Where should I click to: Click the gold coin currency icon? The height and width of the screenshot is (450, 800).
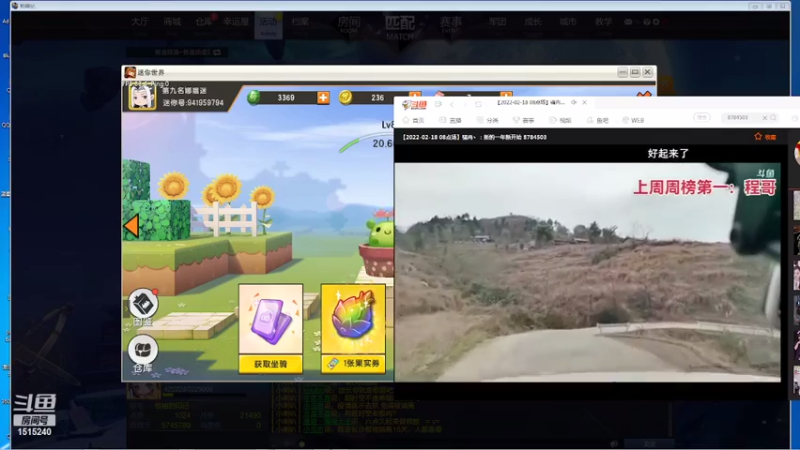tap(345, 97)
